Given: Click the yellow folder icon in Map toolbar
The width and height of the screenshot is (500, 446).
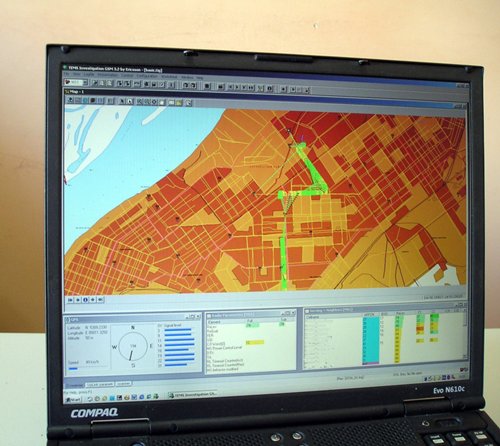Looking at the screenshot, I should 179,103.
